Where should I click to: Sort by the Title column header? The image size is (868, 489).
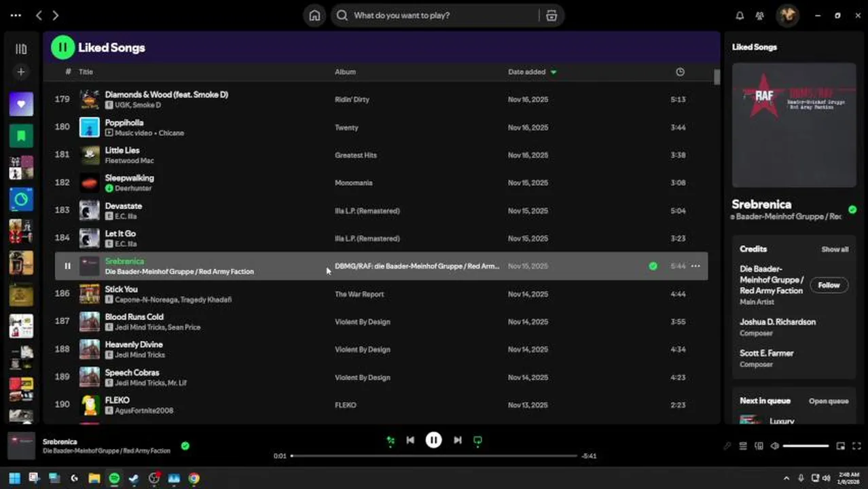[86, 72]
